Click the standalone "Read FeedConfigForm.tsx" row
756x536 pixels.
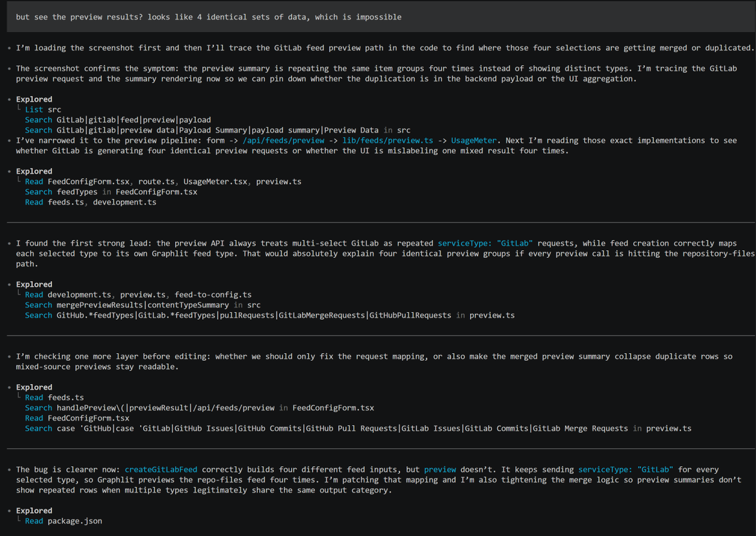(77, 418)
